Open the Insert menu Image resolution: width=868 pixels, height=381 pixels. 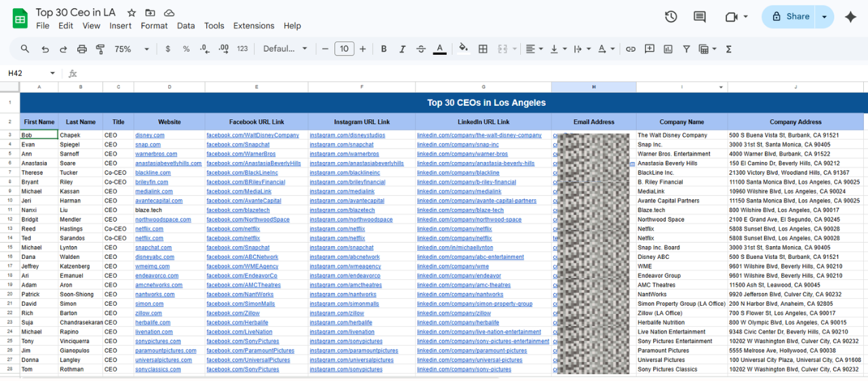[121, 26]
